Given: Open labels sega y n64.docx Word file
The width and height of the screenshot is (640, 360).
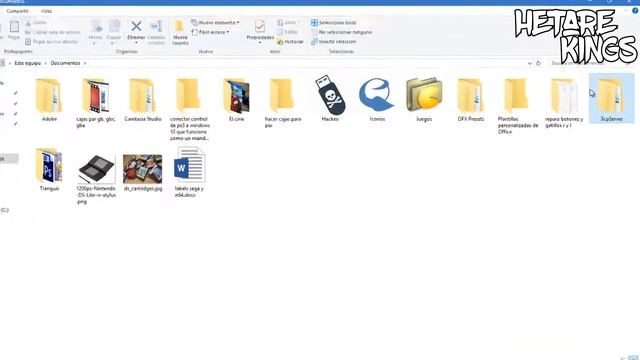Looking at the screenshot, I should click(x=189, y=172).
